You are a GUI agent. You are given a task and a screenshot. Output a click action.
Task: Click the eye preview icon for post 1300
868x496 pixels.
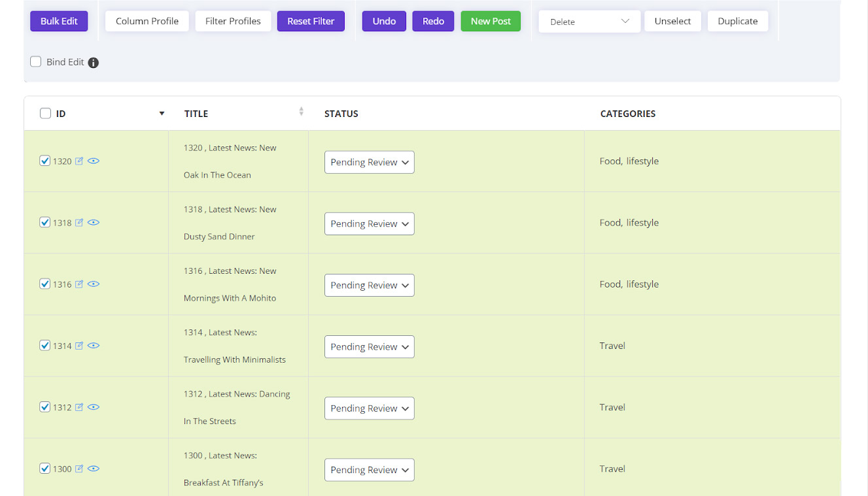click(x=94, y=469)
